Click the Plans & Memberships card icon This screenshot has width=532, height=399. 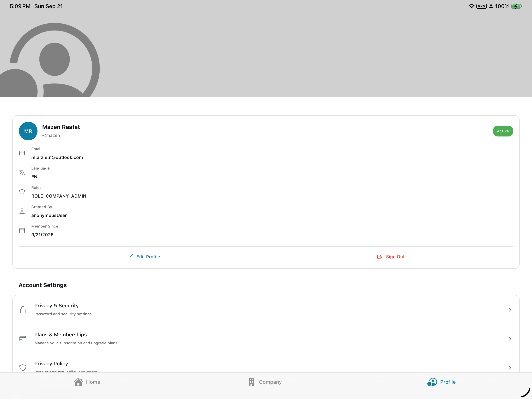pyautogui.click(x=23, y=339)
